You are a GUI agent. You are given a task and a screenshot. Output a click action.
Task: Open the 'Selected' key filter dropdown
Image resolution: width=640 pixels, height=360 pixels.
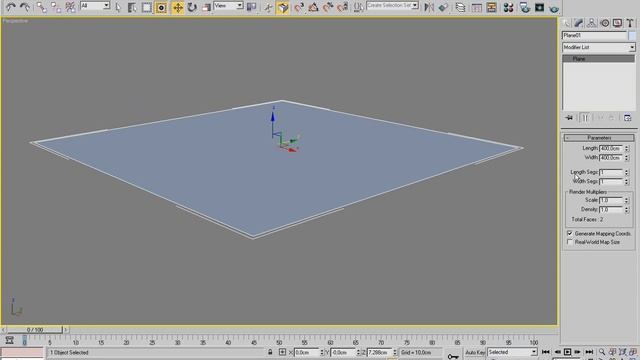pyautogui.click(x=512, y=352)
